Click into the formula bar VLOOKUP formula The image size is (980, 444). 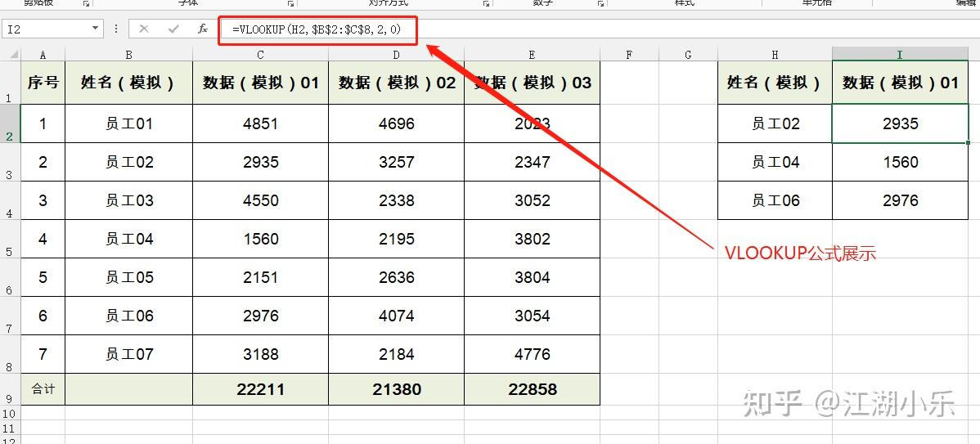[317, 29]
